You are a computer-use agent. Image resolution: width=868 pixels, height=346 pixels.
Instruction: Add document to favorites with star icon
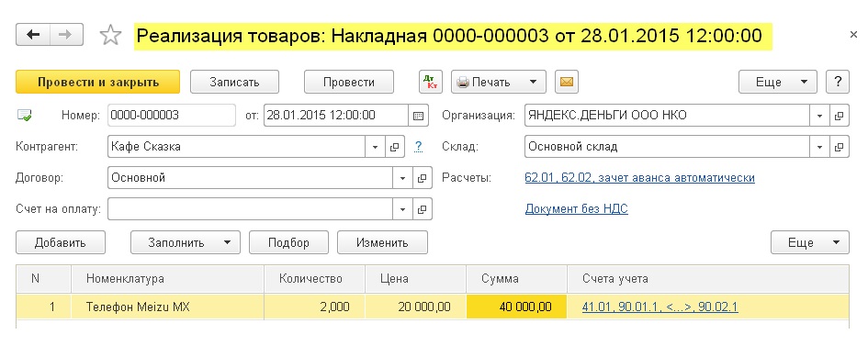(x=110, y=36)
